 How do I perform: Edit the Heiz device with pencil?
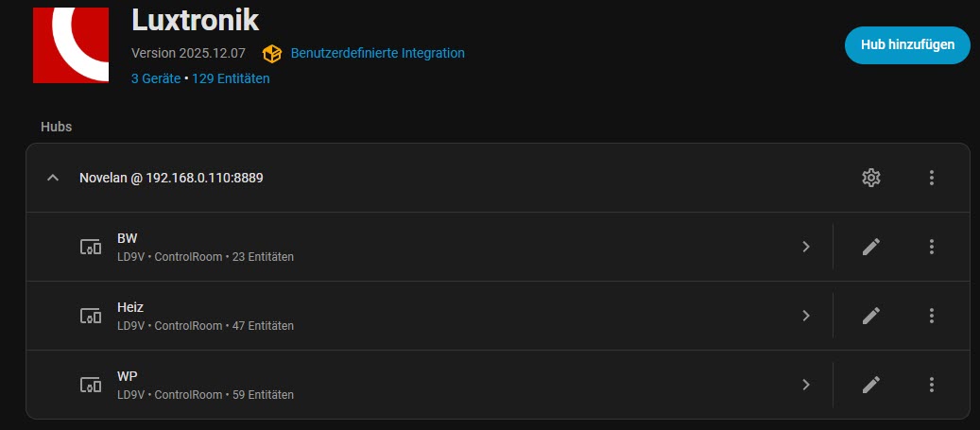(x=871, y=316)
